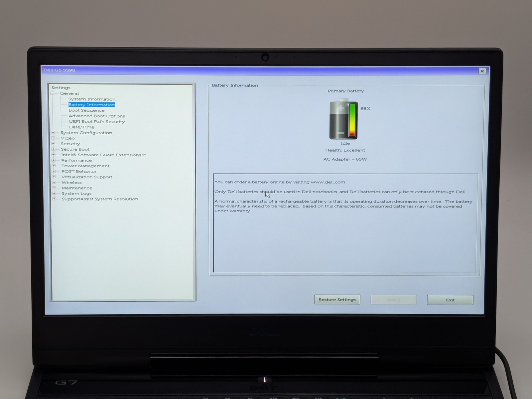The height and width of the screenshot is (399, 532).
Task: Select the Wireless category label
Action: (71, 182)
